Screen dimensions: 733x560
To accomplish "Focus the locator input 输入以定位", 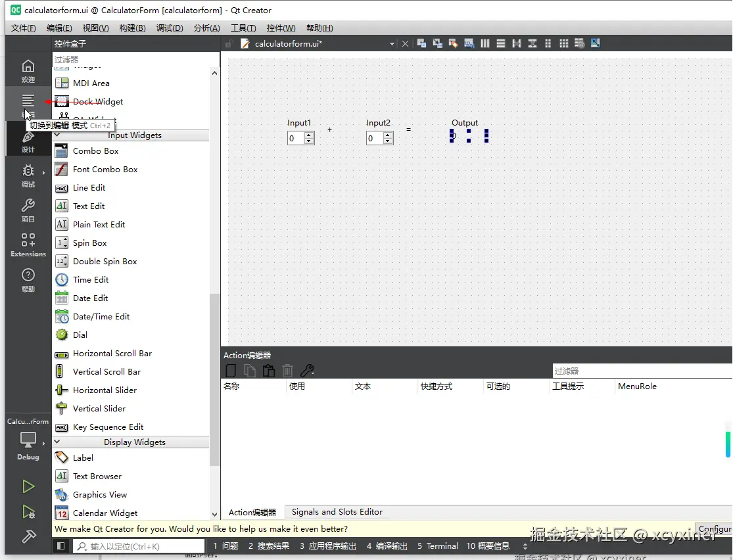I will pos(139,546).
